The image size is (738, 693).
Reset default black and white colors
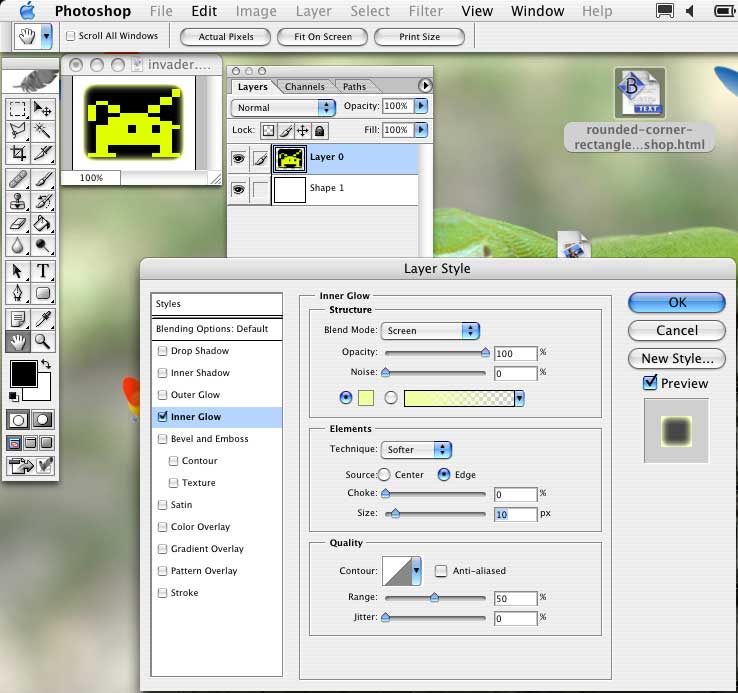14,397
